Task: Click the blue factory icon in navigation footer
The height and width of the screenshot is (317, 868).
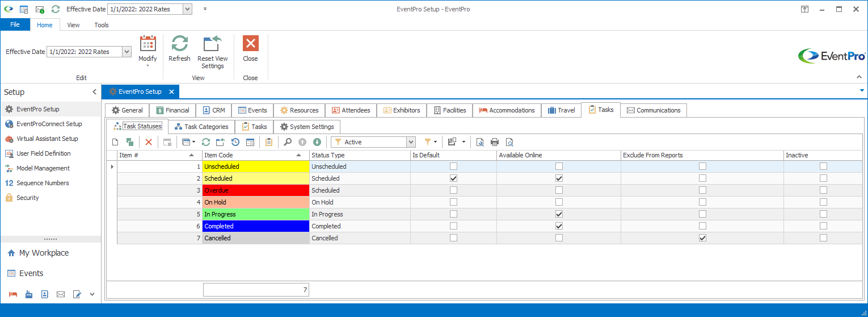Action: tap(29, 294)
